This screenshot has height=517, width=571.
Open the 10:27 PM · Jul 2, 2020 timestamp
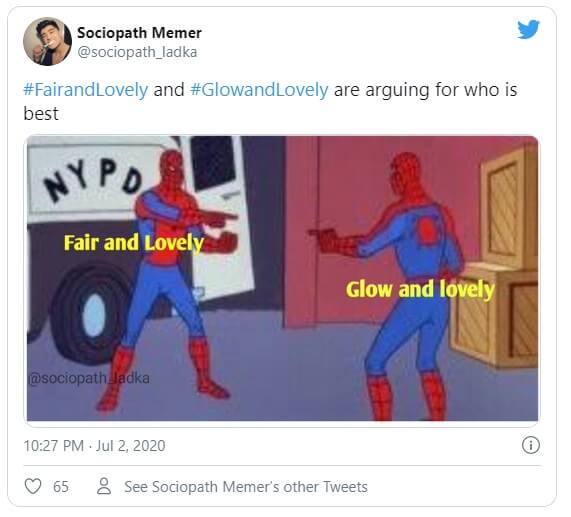94,446
